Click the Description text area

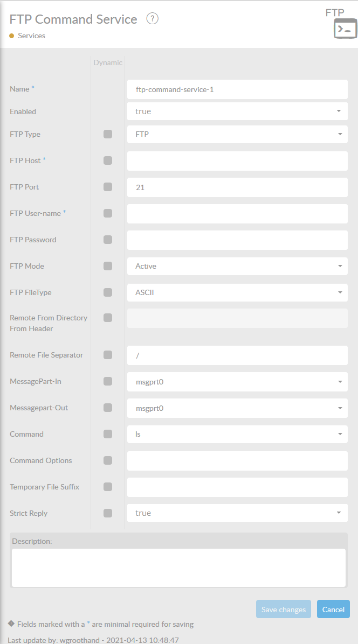click(x=178, y=568)
